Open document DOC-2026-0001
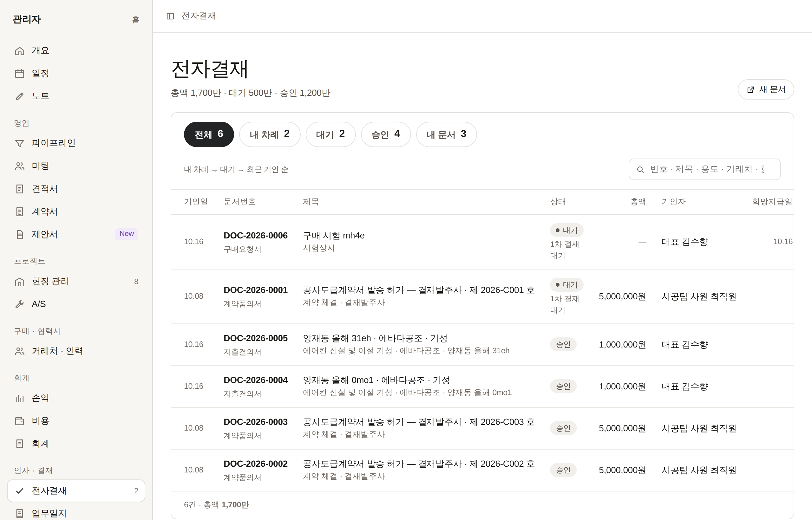Viewport: 812px width, 520px height. coord(255,290)
